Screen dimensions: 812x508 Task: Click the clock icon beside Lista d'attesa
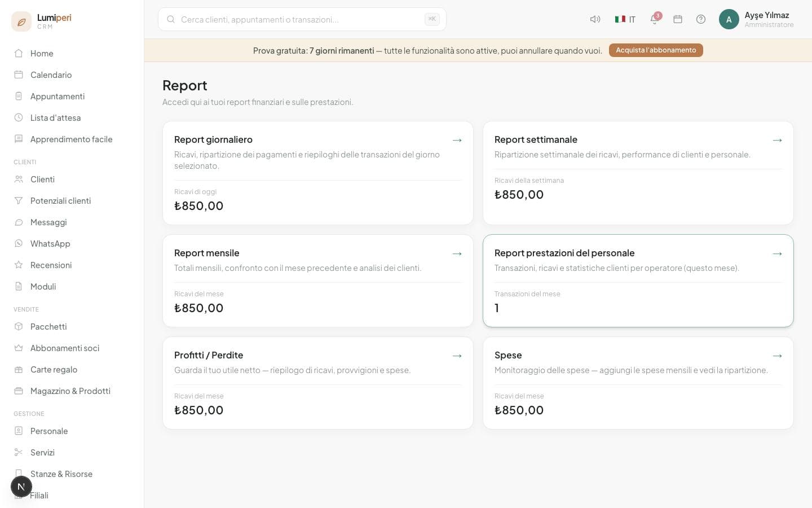pyautogui.click(x=19, y=117)
